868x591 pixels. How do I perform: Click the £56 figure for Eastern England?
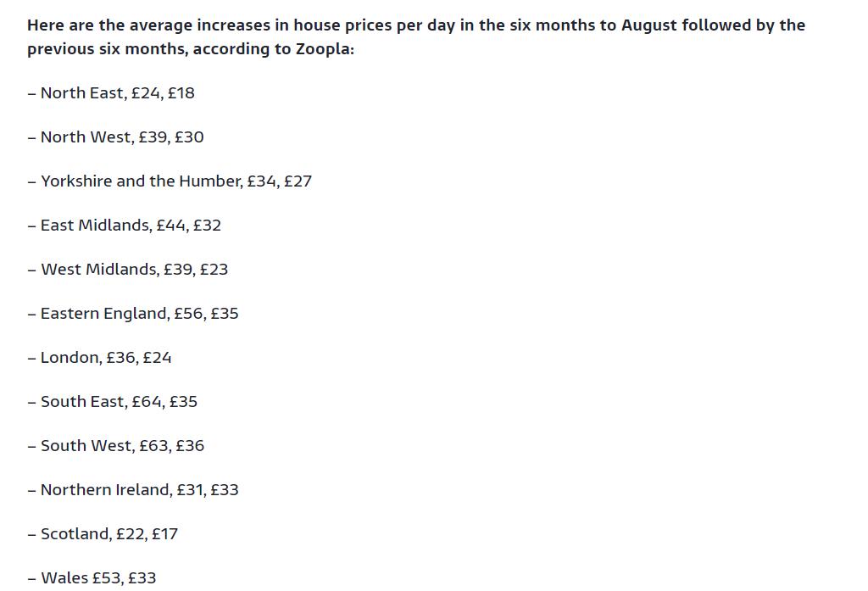click(188, 314)
